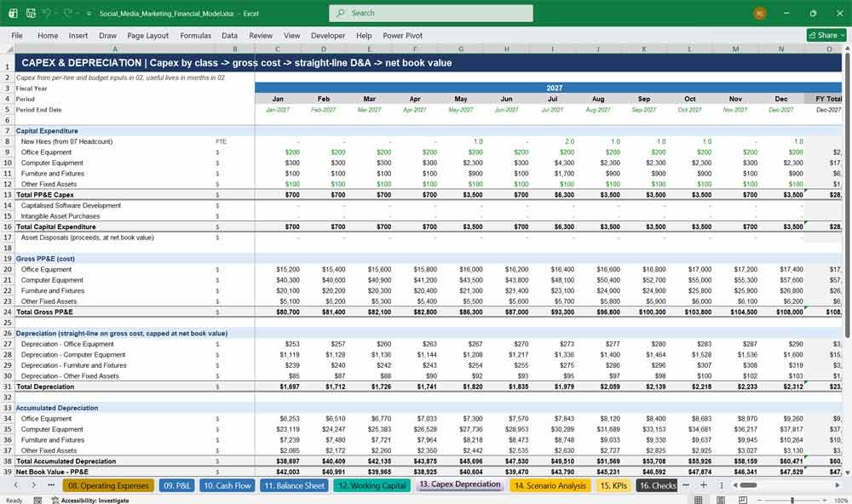Click the vertical scroll up arrow

[848, 49]
